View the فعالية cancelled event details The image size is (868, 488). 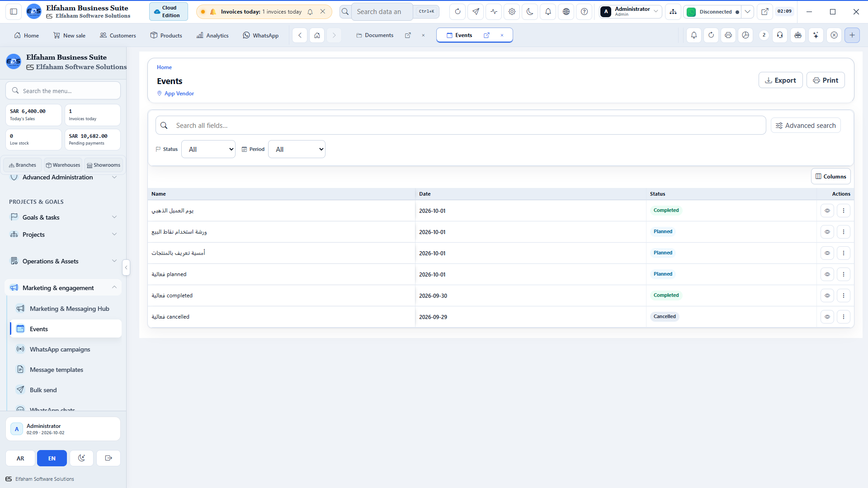coord(827,317)
